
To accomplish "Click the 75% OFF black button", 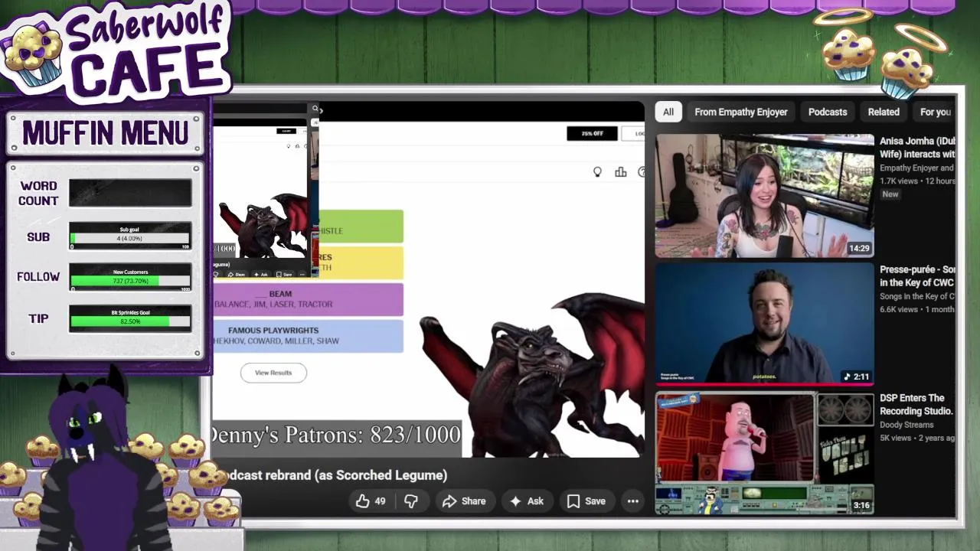I will pos(592,133).
